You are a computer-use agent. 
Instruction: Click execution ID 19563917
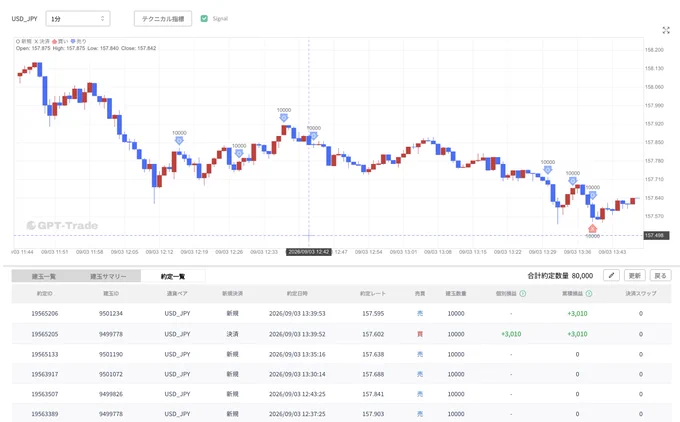[x=45, y=374]
